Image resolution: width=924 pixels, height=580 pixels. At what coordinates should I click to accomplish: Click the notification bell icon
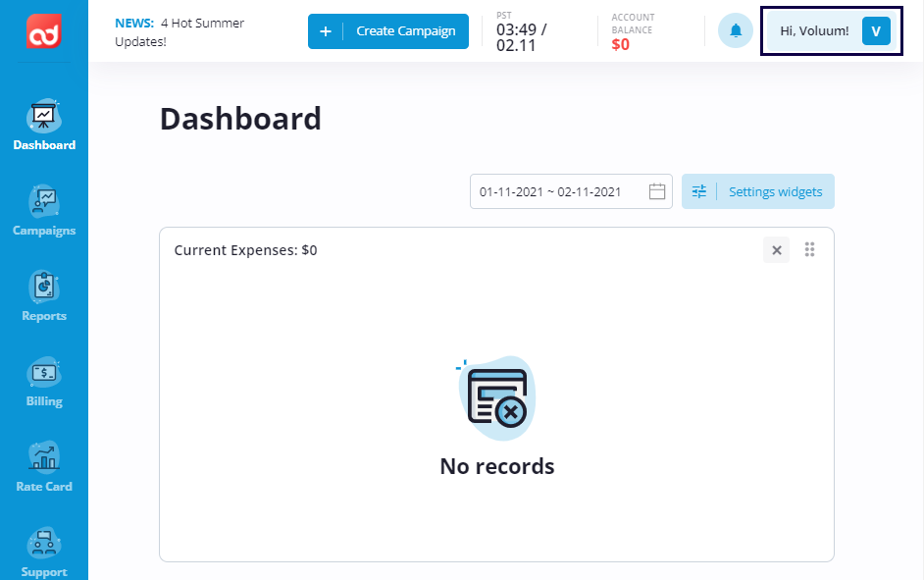[x=735, y=31]
